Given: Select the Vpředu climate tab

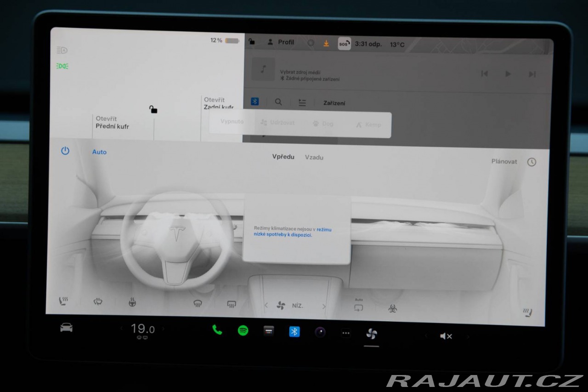Looking at the screenshot, I should [283, 157].
